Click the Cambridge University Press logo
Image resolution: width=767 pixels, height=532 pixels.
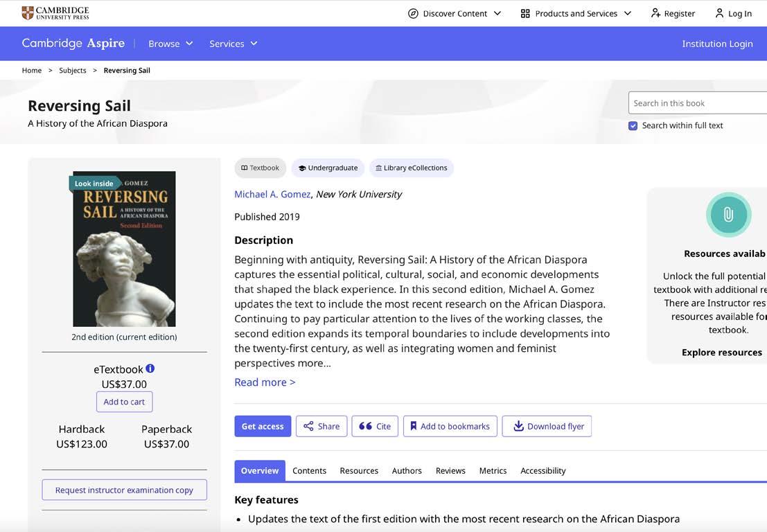[x=55, y=13]
